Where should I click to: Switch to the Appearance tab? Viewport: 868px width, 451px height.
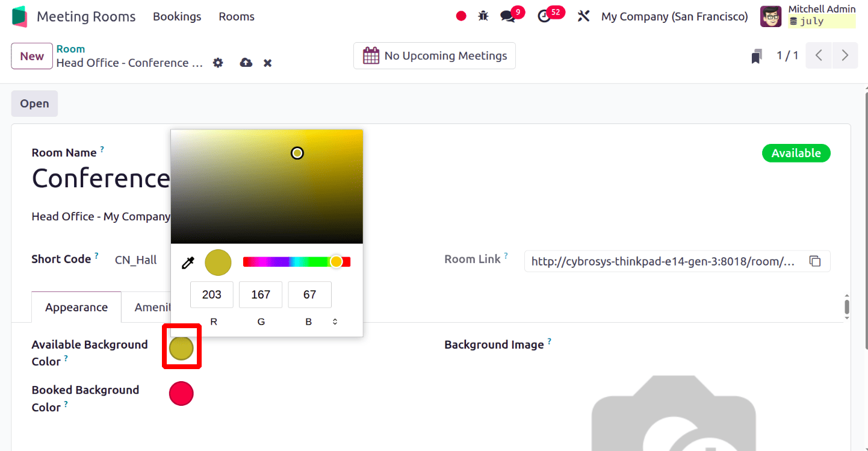tap(76, 307)
